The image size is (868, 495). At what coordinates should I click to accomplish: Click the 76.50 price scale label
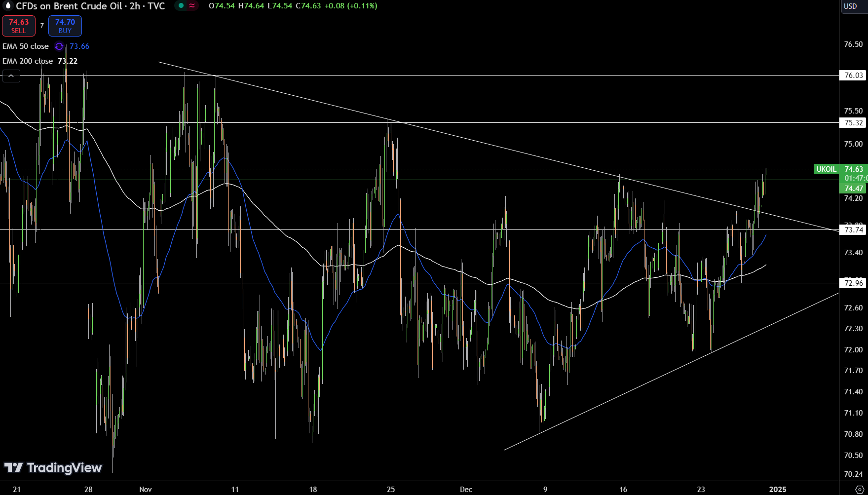point(853,44)
